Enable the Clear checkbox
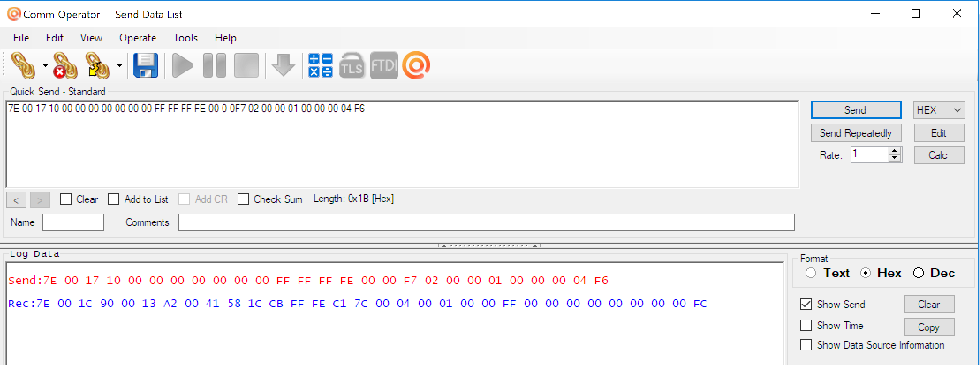980x365 pixels. (66, 199)
